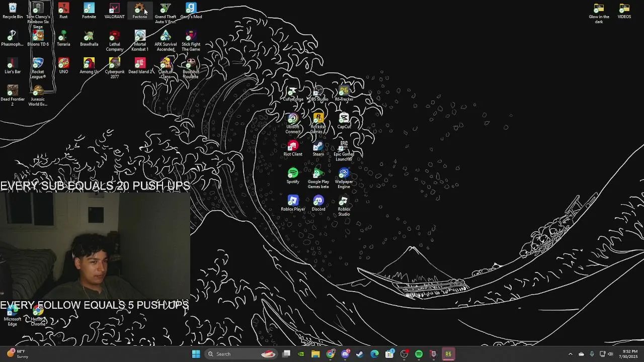Switch to Spotify in the taskbar
Image resolution: width=644 pixels, height=362 pixels.
pyautogui.click(x=419, y=354)
